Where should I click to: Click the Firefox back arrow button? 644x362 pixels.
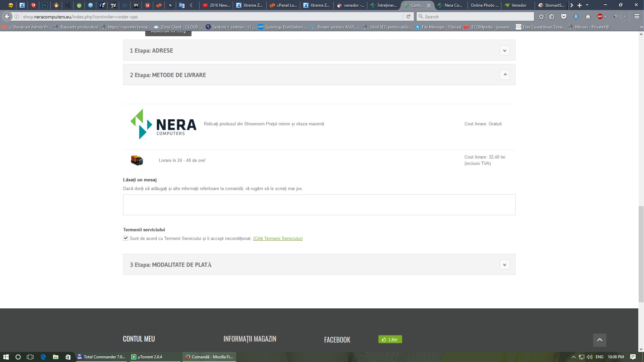point(7,16)
